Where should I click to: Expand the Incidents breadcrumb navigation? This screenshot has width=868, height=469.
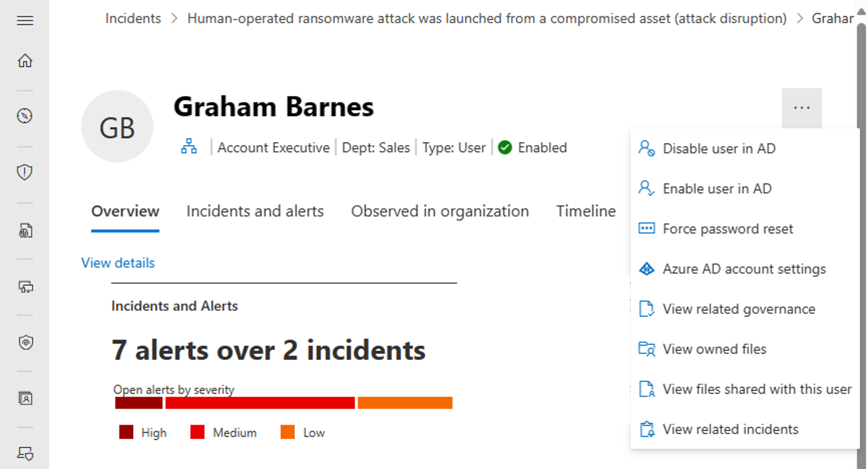pos(134,18)
